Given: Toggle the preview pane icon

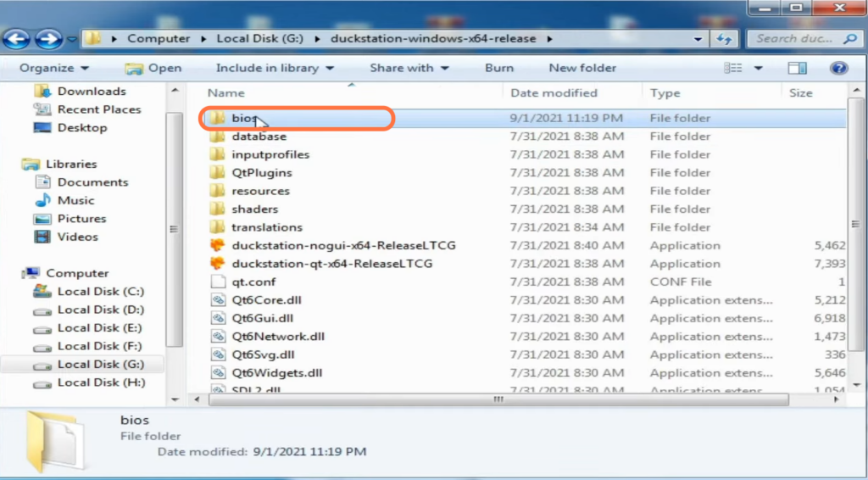Looking at the screenshot, I should tap(797, 68).
